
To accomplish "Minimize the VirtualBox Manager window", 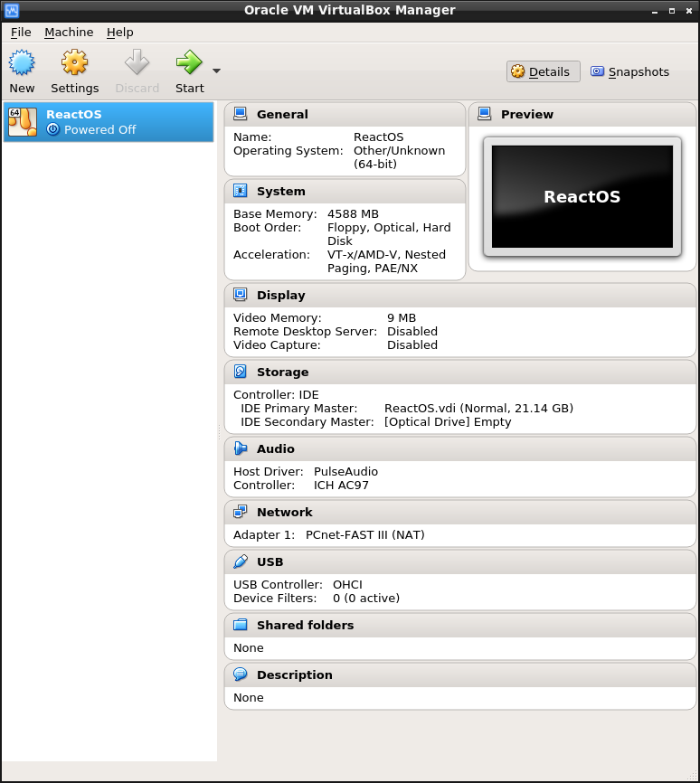I will (655, 11).
